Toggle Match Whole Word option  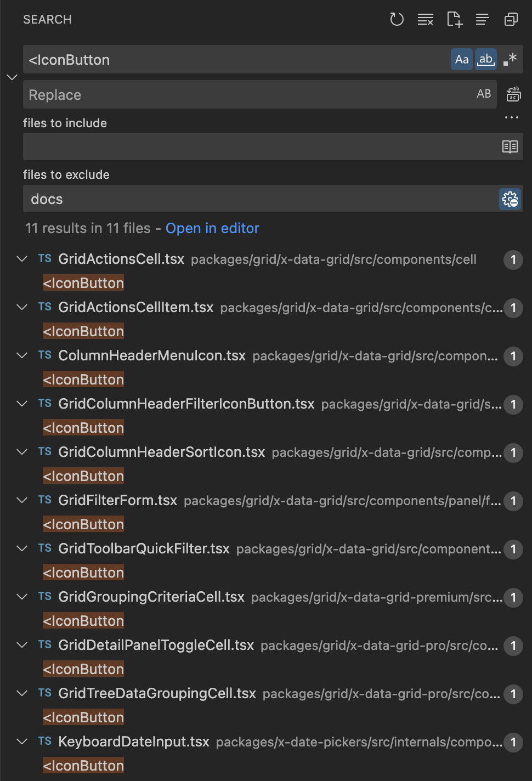(486, 59)
